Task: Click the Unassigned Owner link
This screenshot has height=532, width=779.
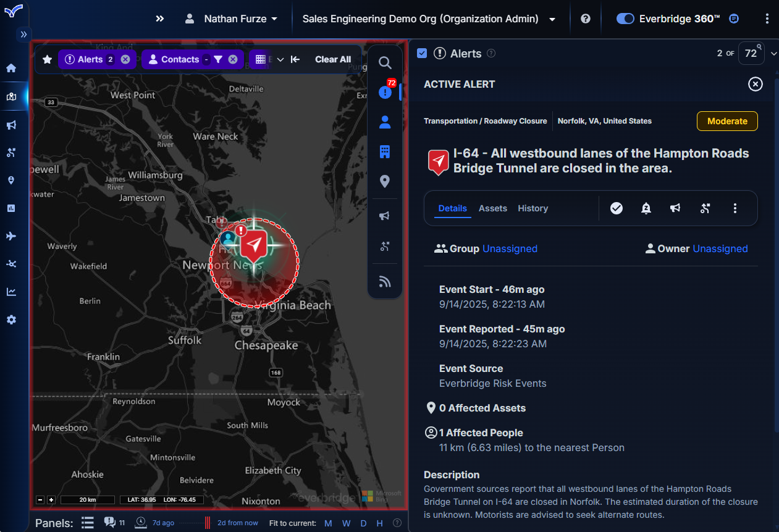Action: [720, 248]
